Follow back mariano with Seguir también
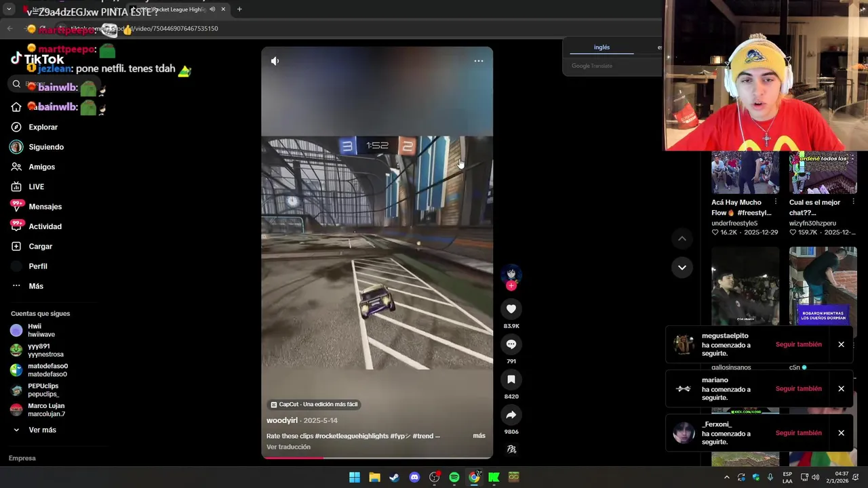The height and width of the screenshot is (488, 868). (x=798, y=389)
